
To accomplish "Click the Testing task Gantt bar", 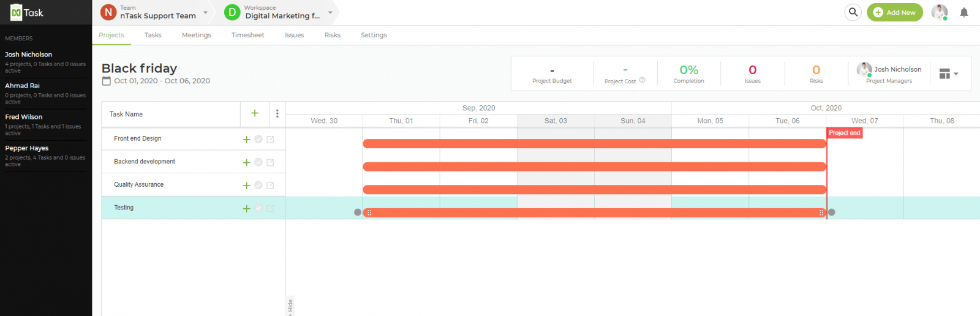I will click(594, 213).
